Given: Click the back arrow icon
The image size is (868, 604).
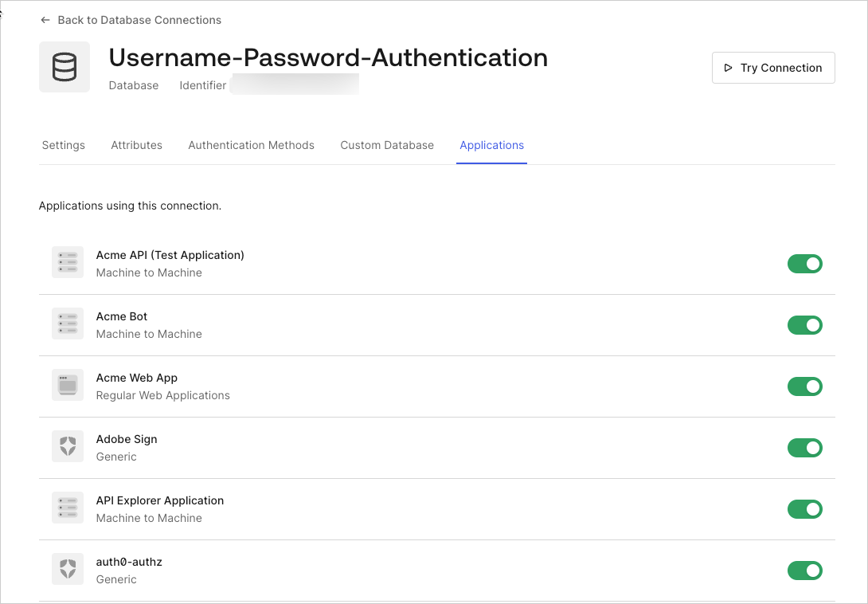Looking at the screenshot, I should coord(45,20).
